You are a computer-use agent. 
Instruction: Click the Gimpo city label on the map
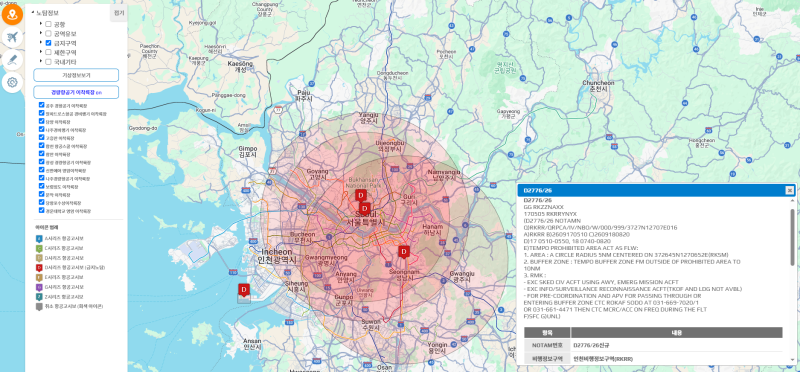247,151
